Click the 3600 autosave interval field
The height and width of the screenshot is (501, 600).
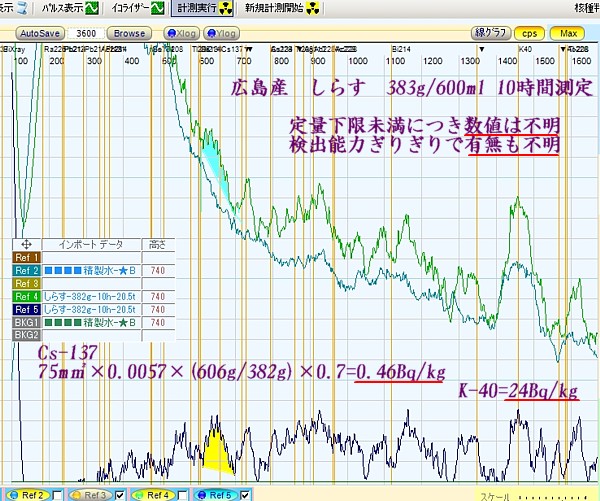tap(86, 33)
